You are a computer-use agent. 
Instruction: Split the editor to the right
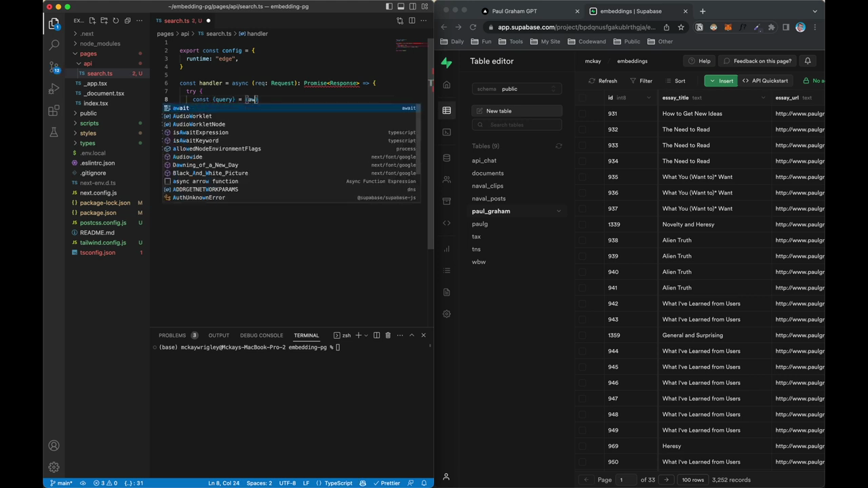tap(412, 21)
